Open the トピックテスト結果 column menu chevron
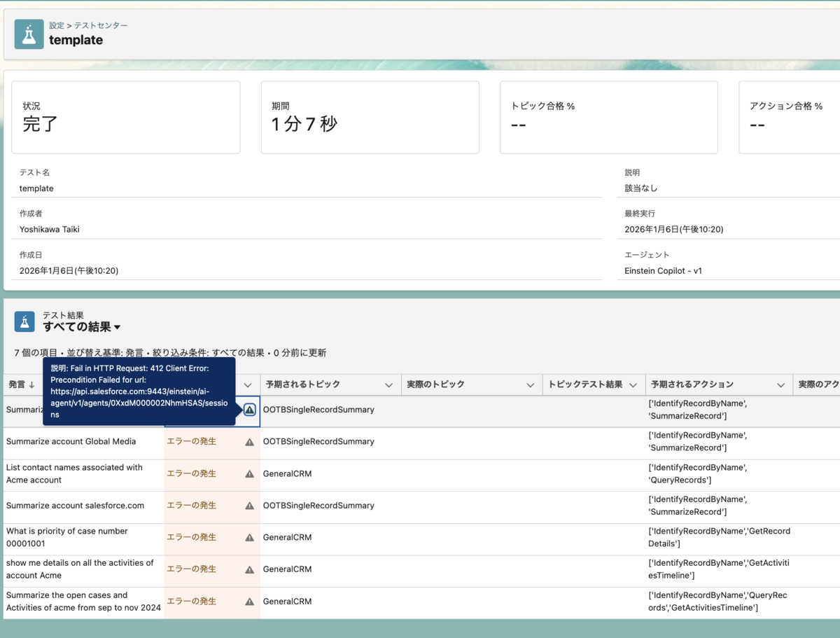 (x=633, y=384)
